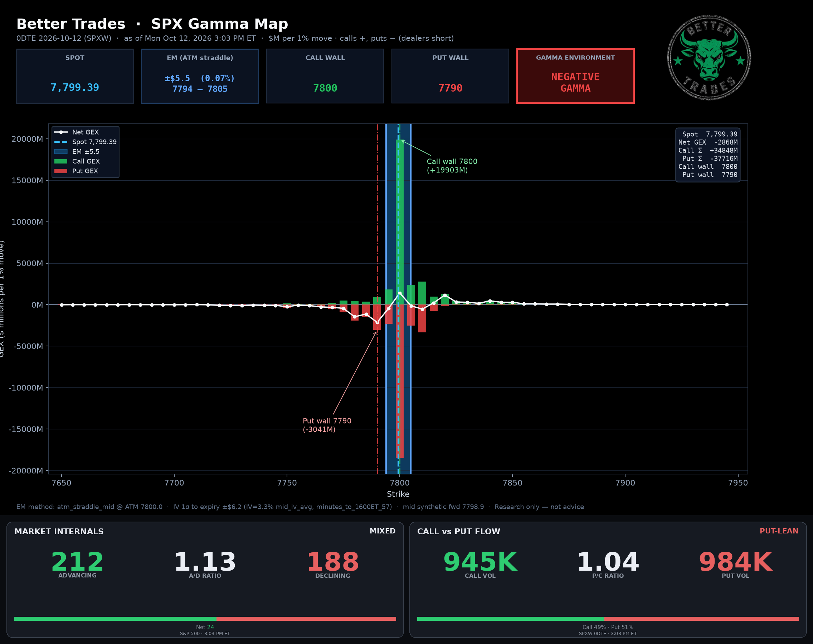
Task: Click the 7700 strike axis label
Action: click(174, 483)
